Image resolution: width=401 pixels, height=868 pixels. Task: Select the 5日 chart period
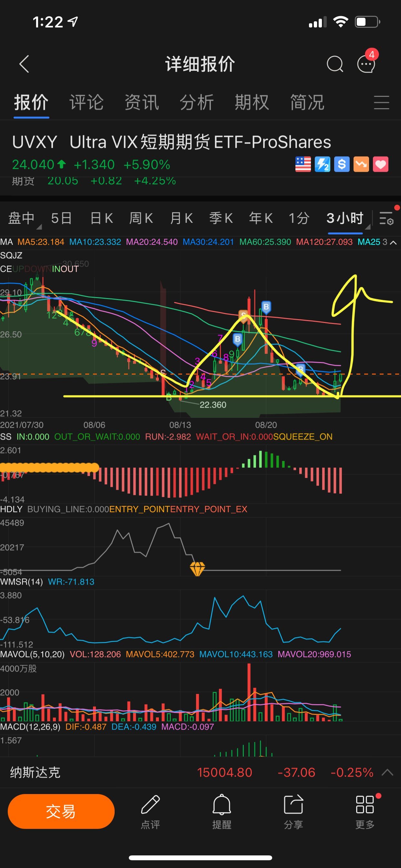(61, 218)
